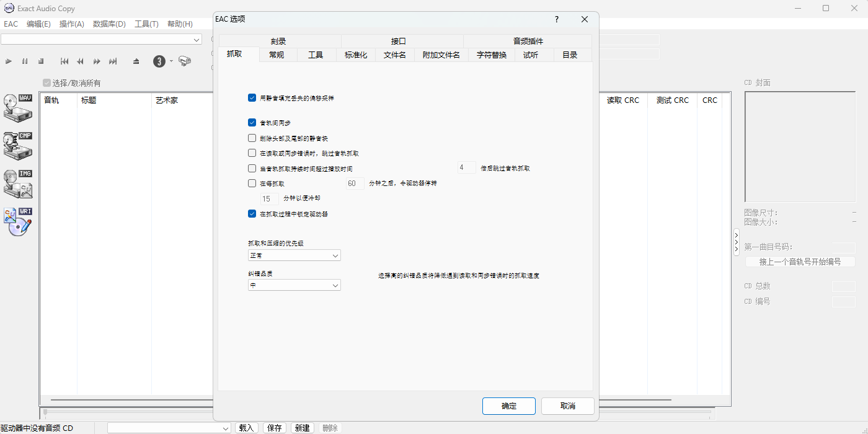Image resolution: width=868 pixels, height=434 pixels.
Task: Click the round number 3 icon
Action: [159, 61]
